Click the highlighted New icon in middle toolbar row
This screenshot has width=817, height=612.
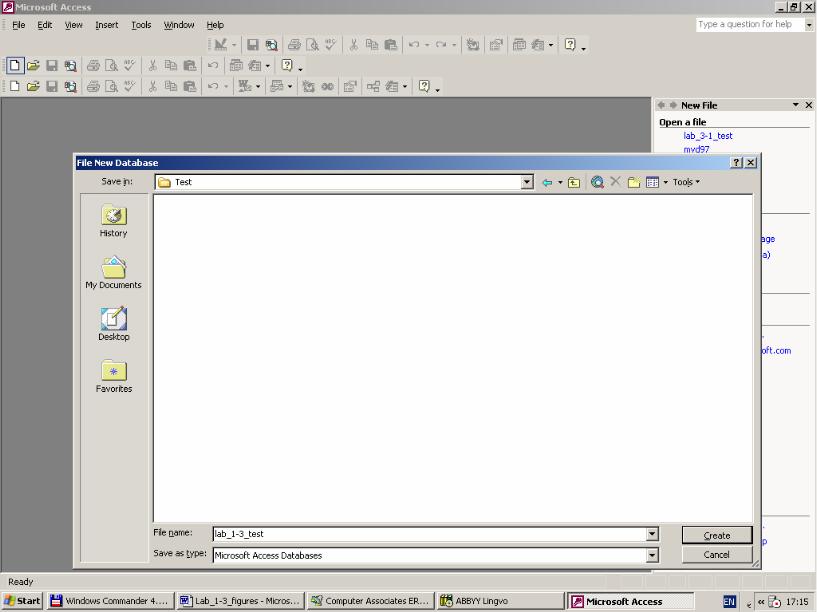15,66
